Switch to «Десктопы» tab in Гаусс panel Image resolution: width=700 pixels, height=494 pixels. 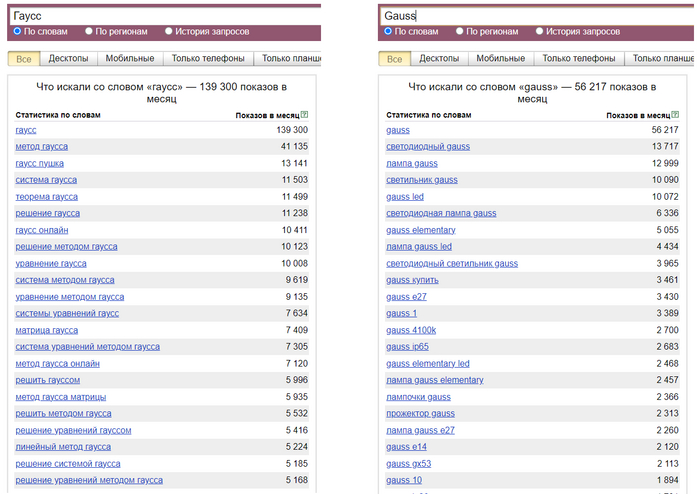click(68, 59)
